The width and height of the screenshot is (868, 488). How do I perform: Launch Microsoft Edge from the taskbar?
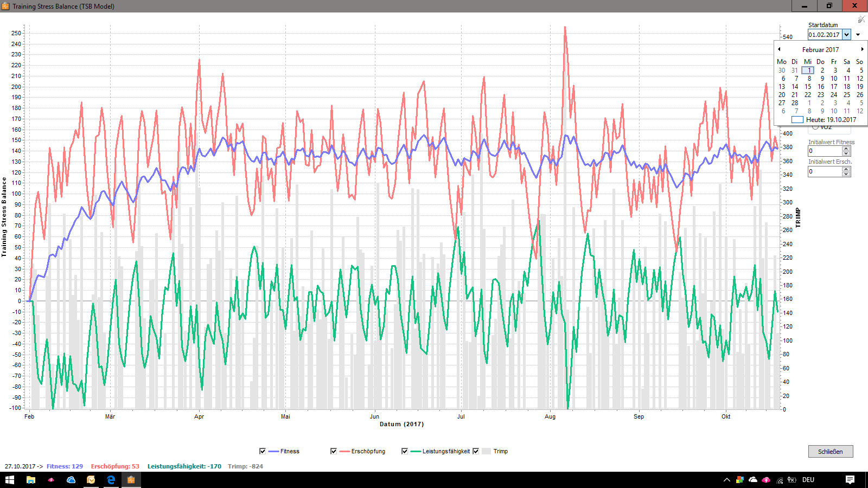[x=111, y=480]
